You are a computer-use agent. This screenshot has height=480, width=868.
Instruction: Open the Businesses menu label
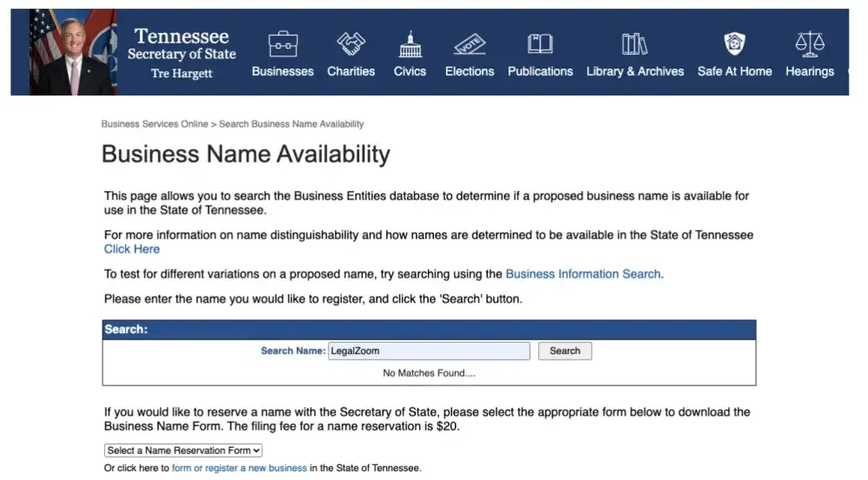[x=283, y=71]
